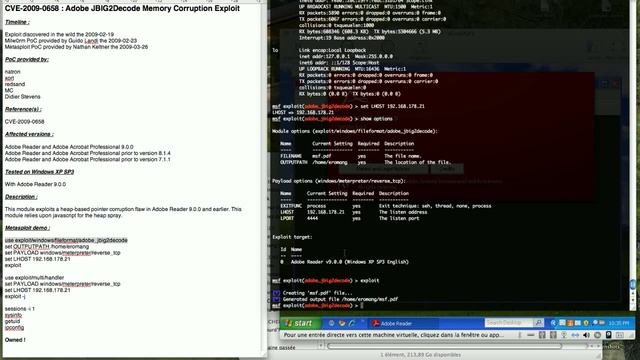Click the name 'redsand' in PoC list
Viewport: 640px width, 360px height.
point(15,84)
